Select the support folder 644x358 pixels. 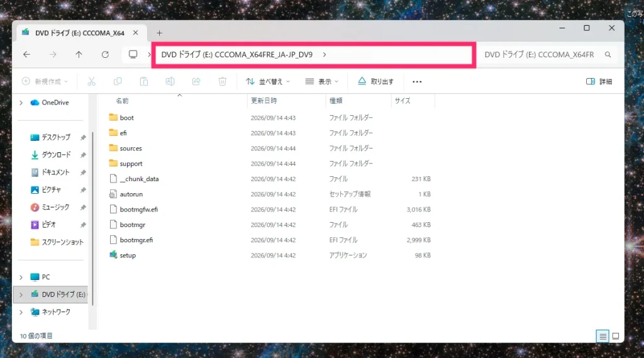click(131, 164)
